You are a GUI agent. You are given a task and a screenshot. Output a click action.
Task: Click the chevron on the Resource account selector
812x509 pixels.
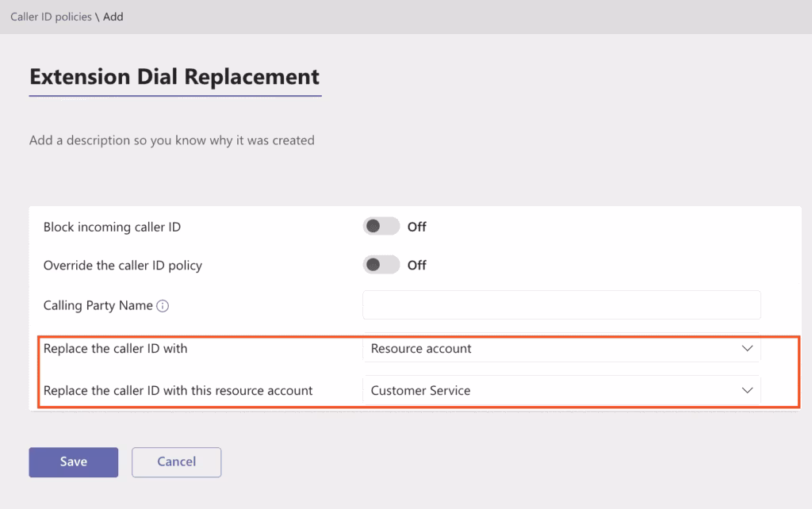click(x=746, y=348)
